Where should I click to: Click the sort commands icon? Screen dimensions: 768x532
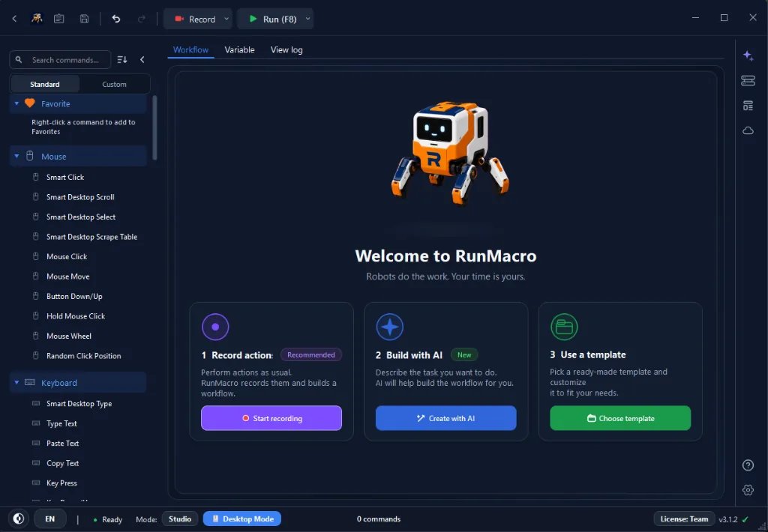(122, 60)
